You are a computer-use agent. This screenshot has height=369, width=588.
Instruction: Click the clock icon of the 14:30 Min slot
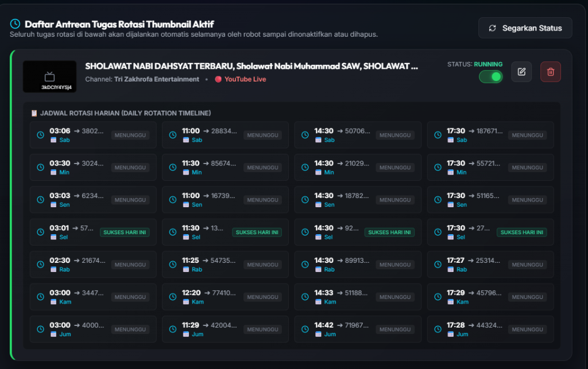click(x=305, y=168)
